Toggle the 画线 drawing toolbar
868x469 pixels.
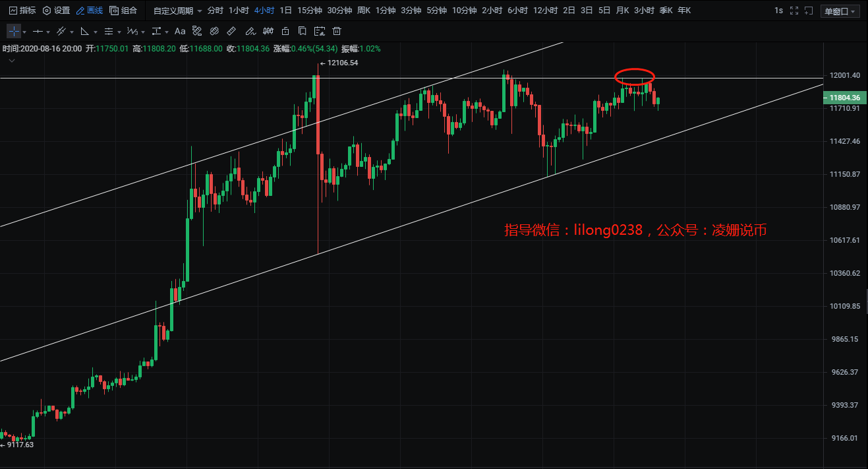[x=90, y=11]
